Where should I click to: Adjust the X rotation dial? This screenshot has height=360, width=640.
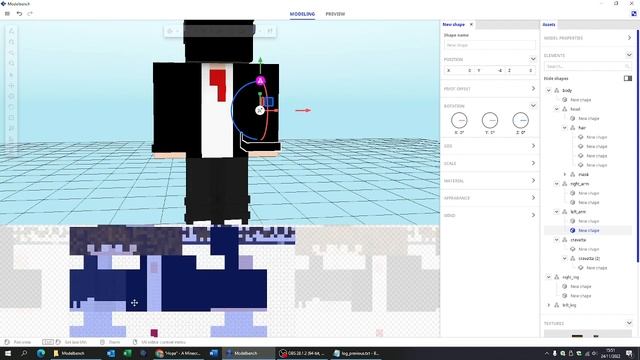pos(459,120)
